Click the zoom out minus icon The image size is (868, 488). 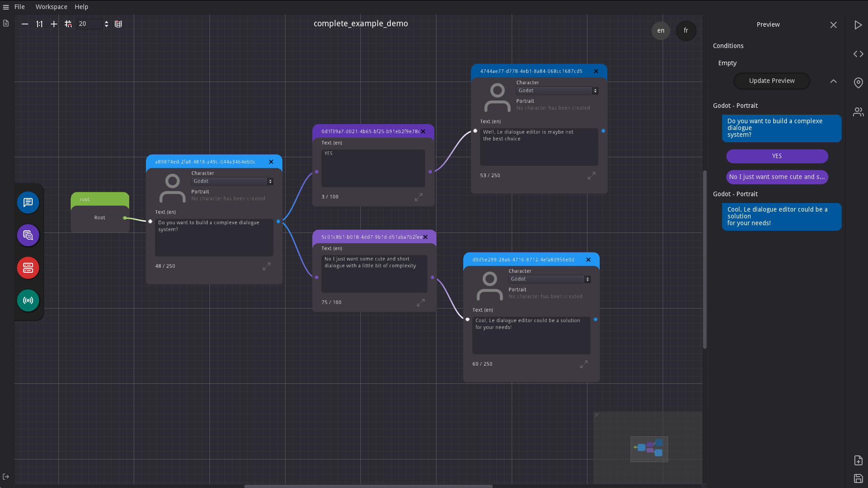[x=25, y=24]
